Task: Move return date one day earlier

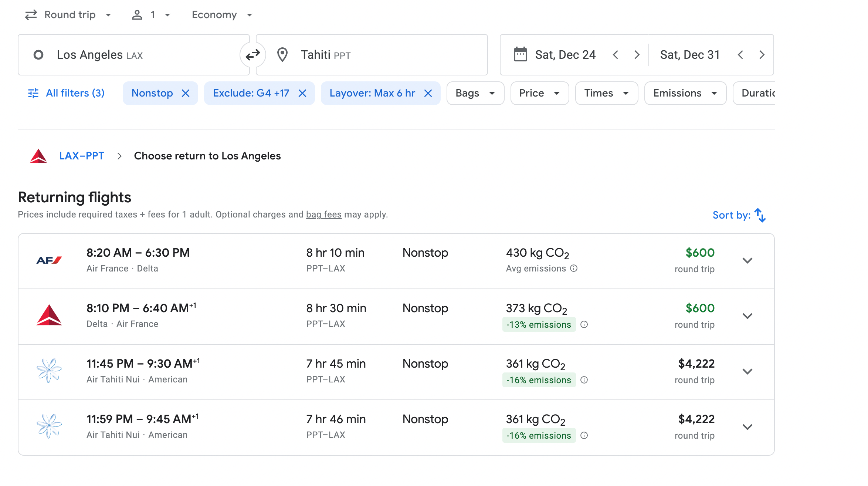Action: [740, 55]
